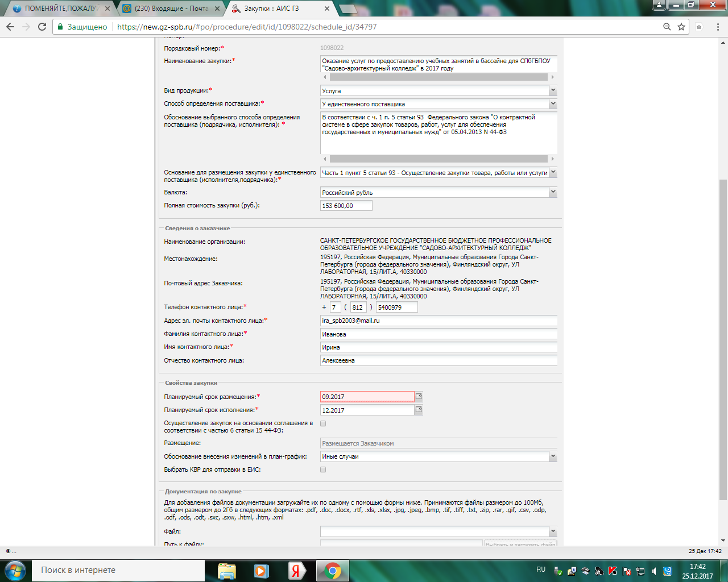Open the media player taskbar icon

[261, 571]
